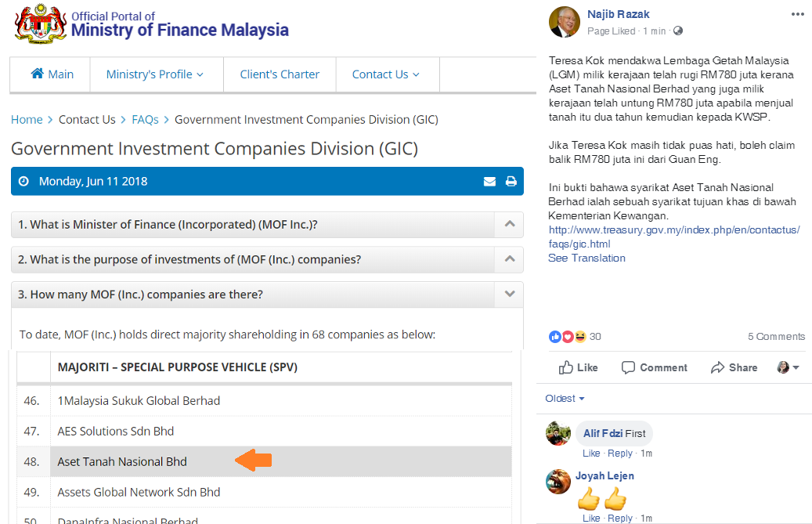This screenshot has height=524, width=812.
Task: Expand FAQ 2 about purpose of investments
Action: (x=509, y=259)
